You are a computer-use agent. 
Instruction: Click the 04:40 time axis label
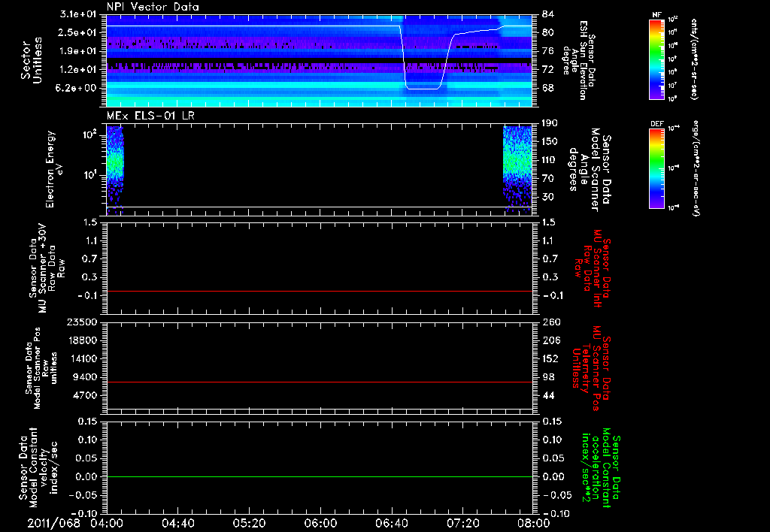click(177, 523)
